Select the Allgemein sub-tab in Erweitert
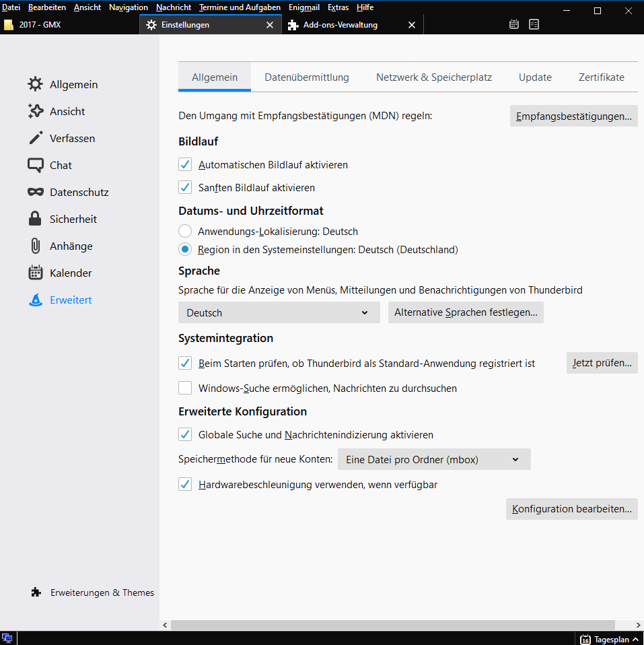644x645 pixels. pyautogui.click(x=215, y=77)
